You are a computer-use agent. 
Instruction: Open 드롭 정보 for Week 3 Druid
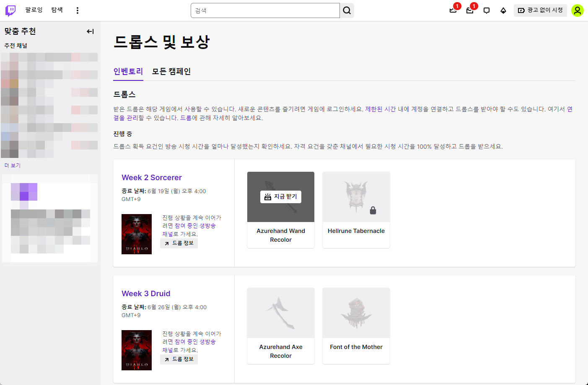coord(179,359)
